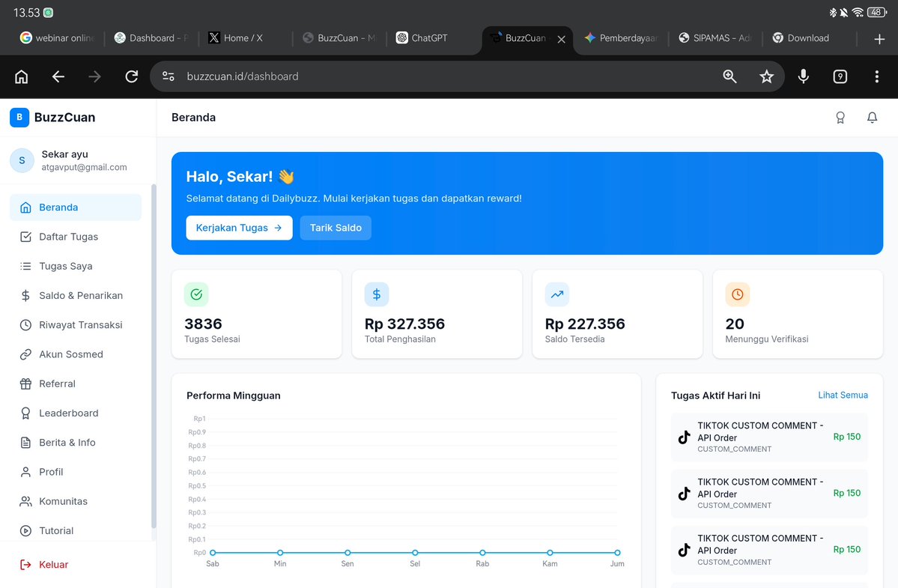Click the Tutorial play icon

pos(25,531)
